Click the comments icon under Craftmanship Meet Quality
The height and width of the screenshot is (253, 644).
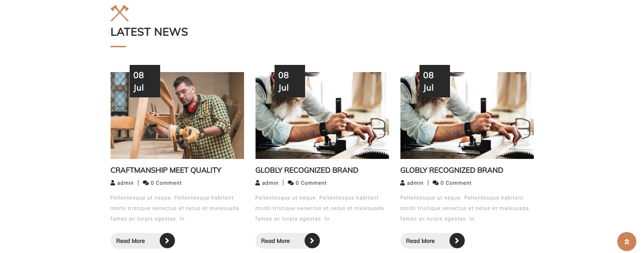[146, 183]
